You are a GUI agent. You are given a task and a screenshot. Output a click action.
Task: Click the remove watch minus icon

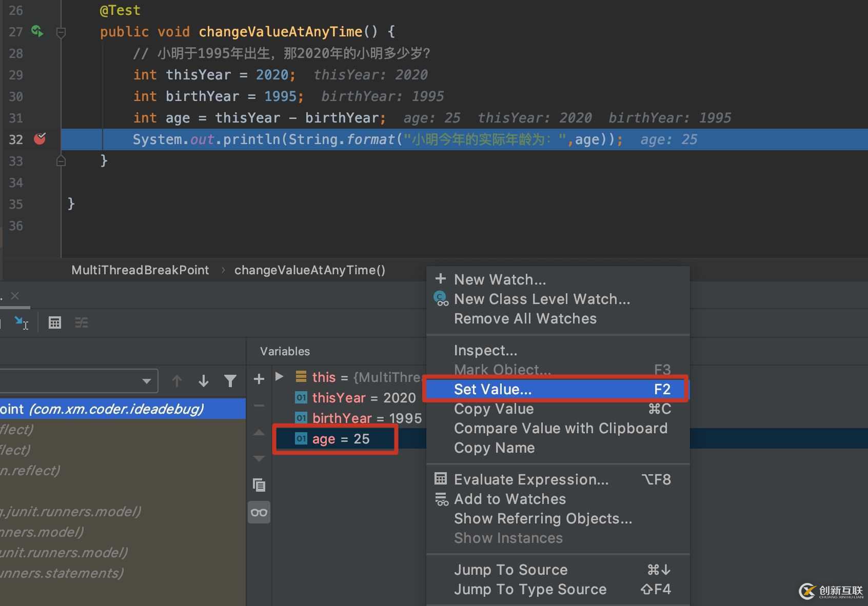259,406
